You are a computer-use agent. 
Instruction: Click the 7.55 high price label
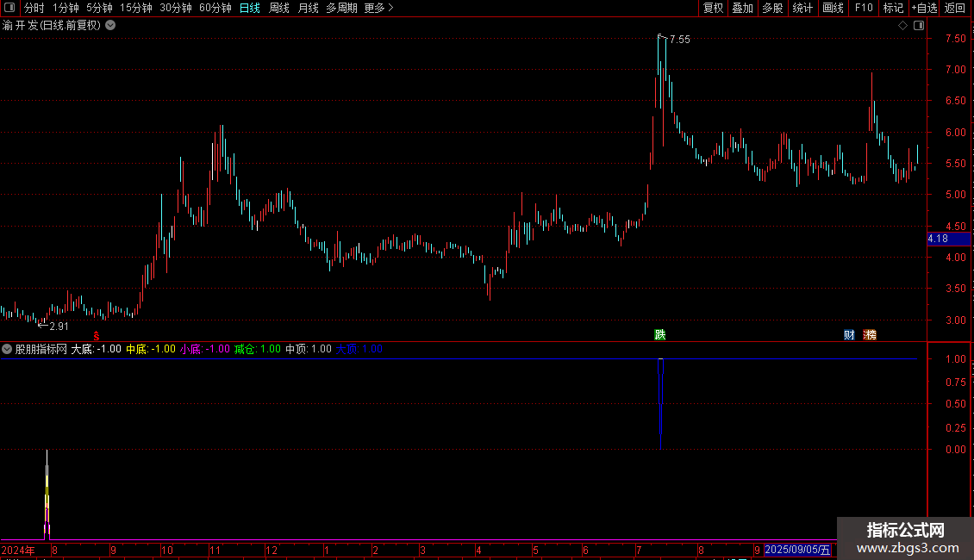pyautogui.click(x=679, y=39)
